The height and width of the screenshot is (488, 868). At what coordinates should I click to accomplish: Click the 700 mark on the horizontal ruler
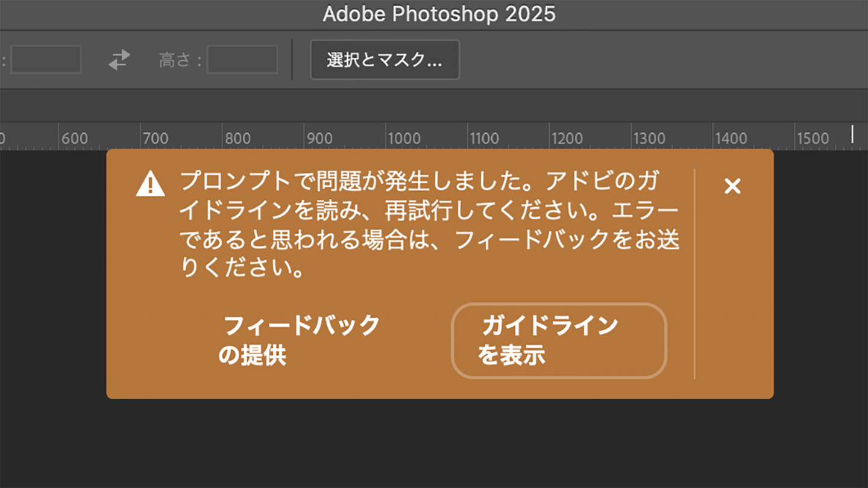pos(156,139)
